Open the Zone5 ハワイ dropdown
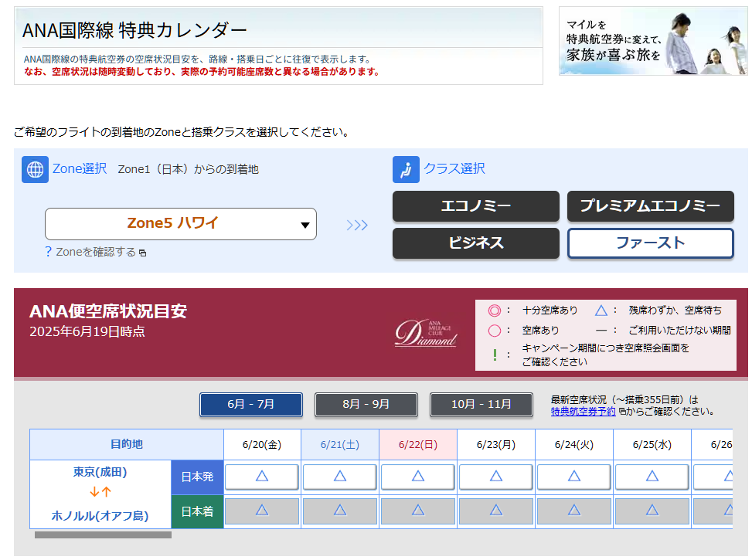Image resolution: width=752 pixels, height=560 pixels. [x=181, y=224]
